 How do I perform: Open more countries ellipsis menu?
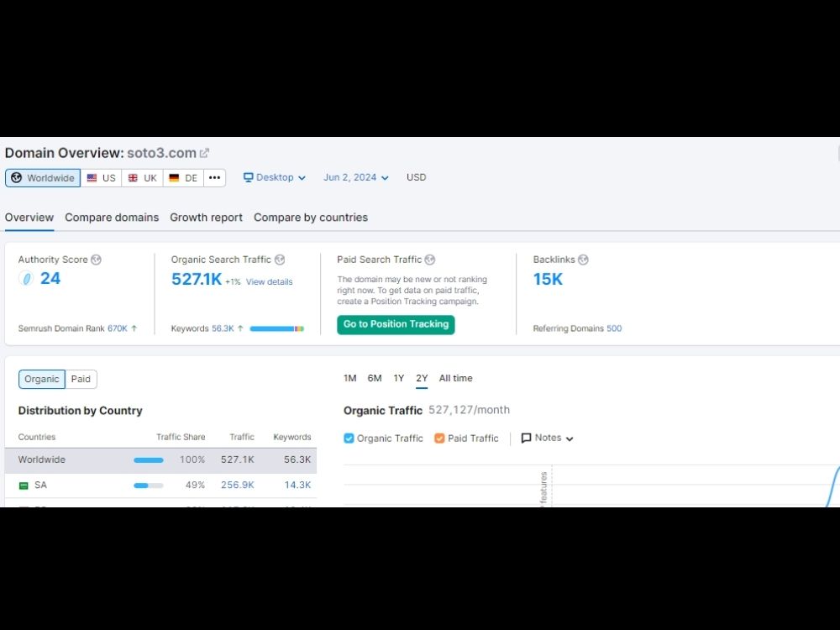215,178
